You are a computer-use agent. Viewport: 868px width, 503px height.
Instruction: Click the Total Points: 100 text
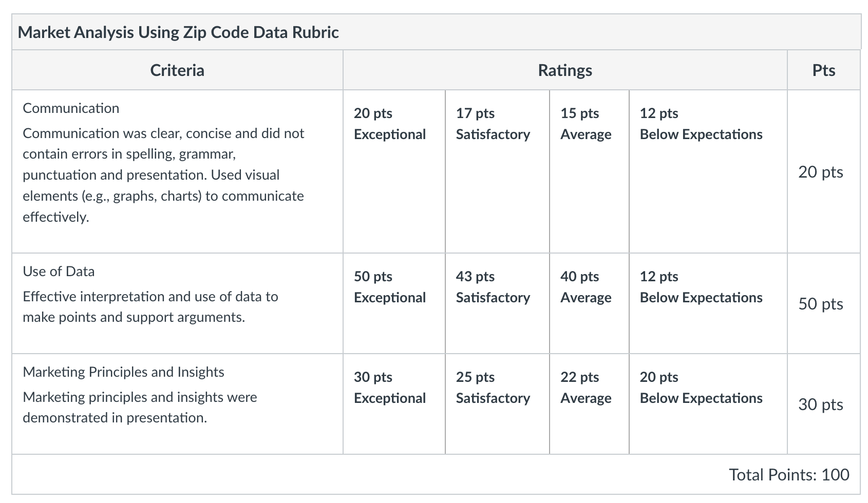tap(789, 474)
